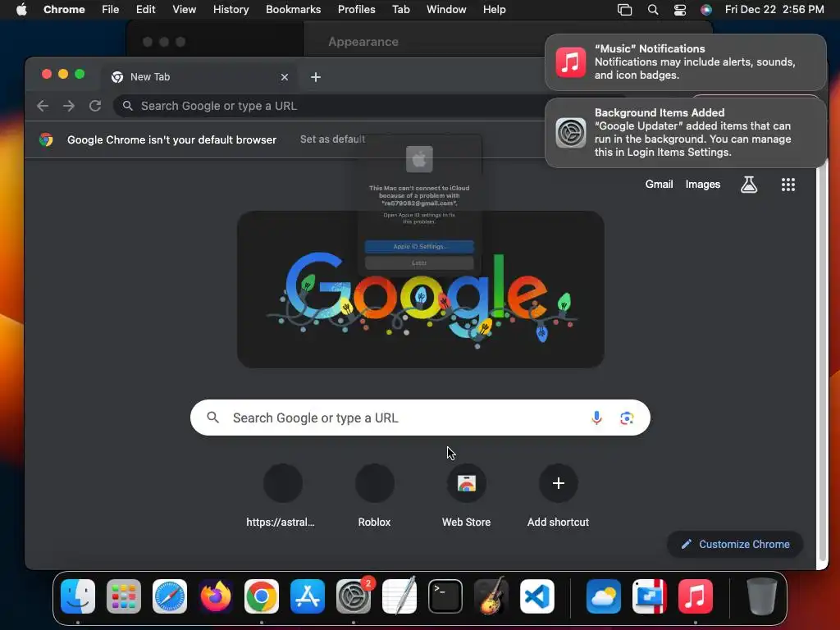Open the Bookmarks menu
The height and width of the screenshot is (630, 840).
[x=293, y=10]
